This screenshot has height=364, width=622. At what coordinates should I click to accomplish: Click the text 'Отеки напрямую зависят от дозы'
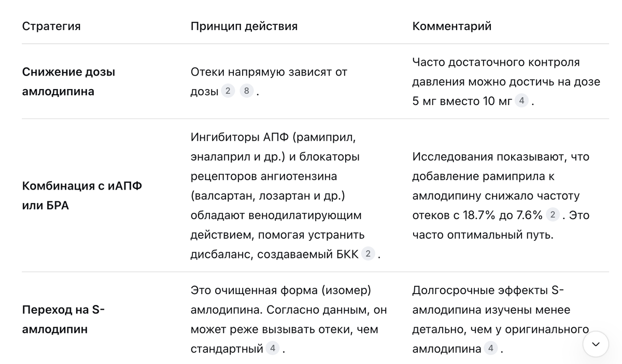(x=269, y=82)
